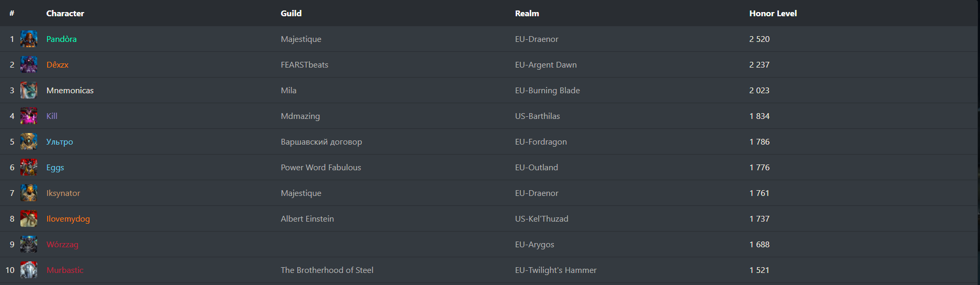Open The Brotherhood of Steel guild
980x285 pixels.
(x=327, y=270)
